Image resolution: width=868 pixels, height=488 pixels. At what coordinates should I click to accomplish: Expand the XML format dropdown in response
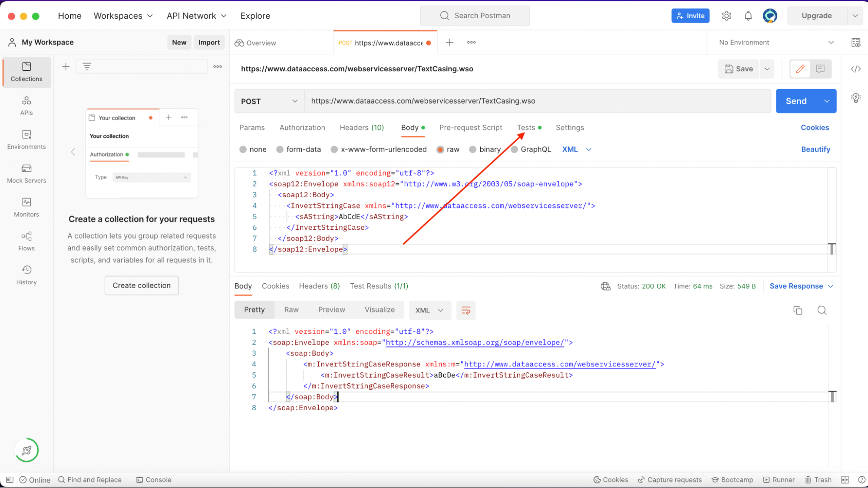pyautogui.click(x=428, y=310)
